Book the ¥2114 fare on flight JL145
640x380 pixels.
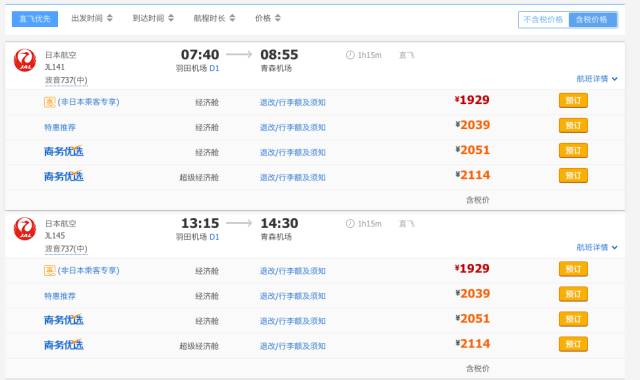pyautogui.click(x=573, y=344)
